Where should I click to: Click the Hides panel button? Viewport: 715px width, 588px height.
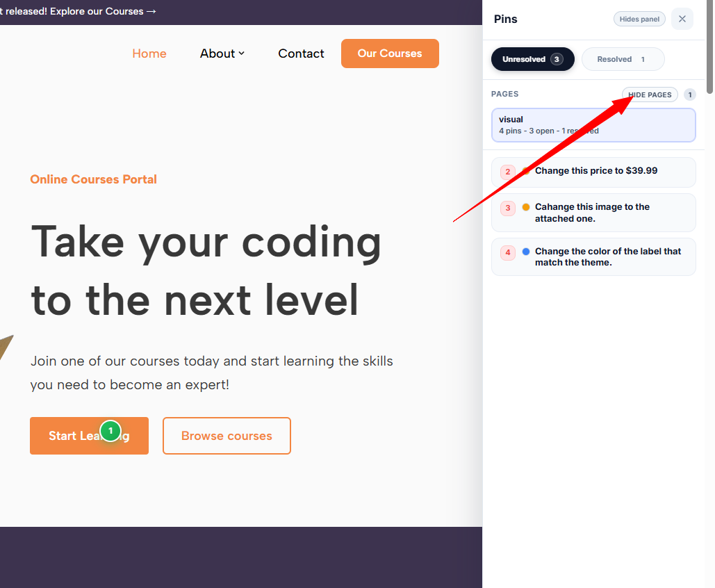click(x=639, y=19)
